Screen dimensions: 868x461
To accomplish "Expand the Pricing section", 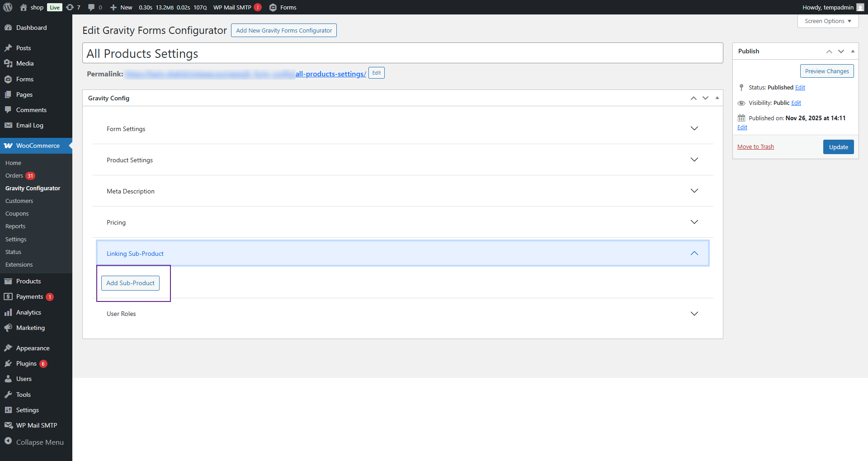I will pyautogui.click(x=694, y=222).
